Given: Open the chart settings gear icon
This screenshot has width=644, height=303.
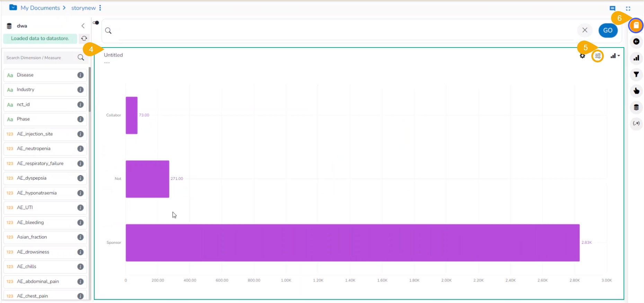Looking at the screenshot, I should click(582, 56).
